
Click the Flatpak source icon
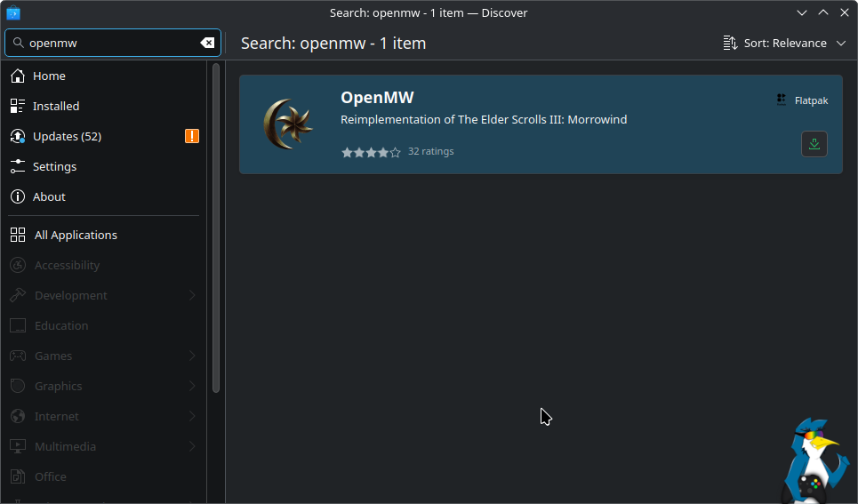(x=782, y=100)
